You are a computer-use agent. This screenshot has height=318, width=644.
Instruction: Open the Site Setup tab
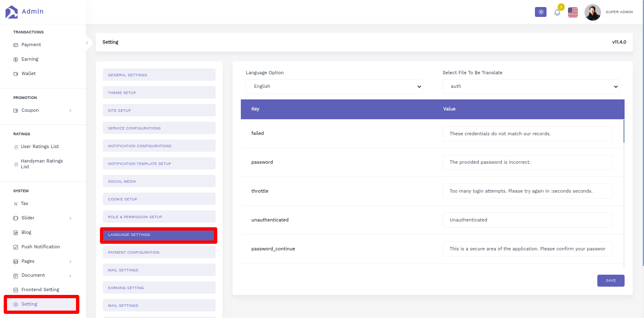point(159,111)
